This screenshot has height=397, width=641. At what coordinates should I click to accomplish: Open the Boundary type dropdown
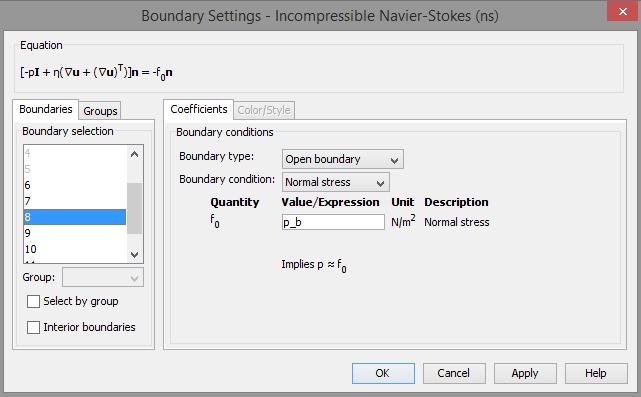point(343,159)
